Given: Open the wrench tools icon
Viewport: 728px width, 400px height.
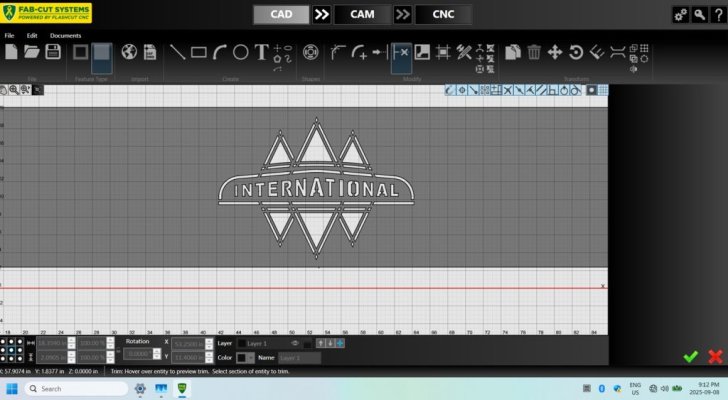Looking at the screenshot, I should [x=700, y=15].
